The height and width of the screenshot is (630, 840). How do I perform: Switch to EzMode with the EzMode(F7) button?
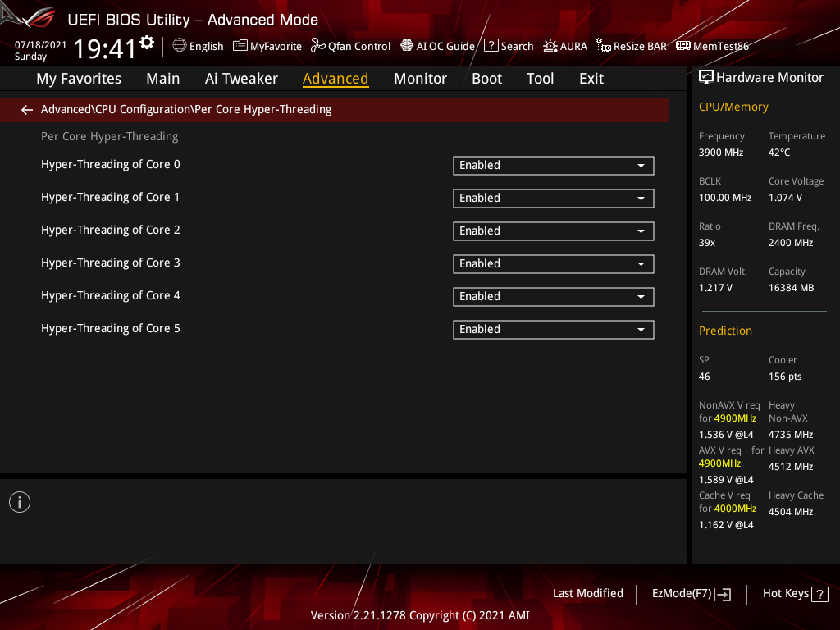691,593
